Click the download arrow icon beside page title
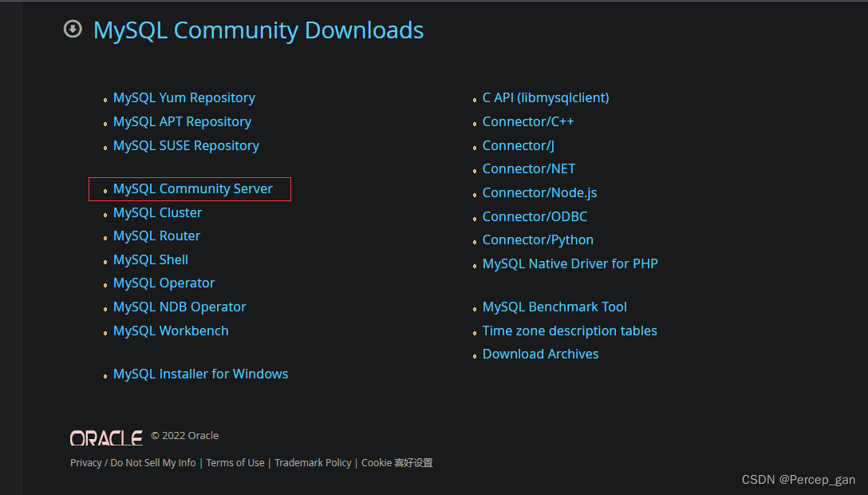This screenshot has width=868, height=495. (x=73, y=29)
